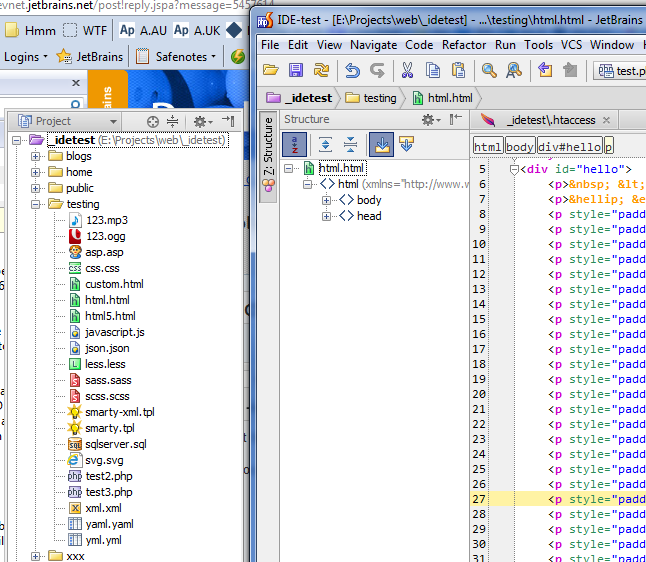Select javascript.js in the project tree

tap(115, 333)
